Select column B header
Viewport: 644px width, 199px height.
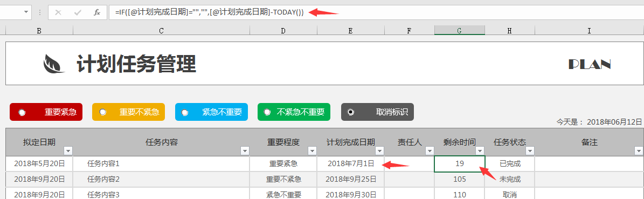(39, 30)
